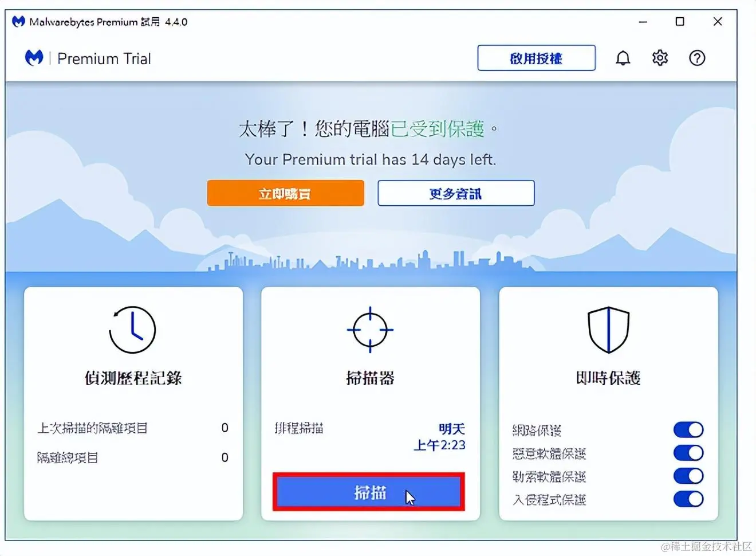Viewport: 756px width, 556px height.
Task: Click the Premium Trial header text
Action: 104,58
